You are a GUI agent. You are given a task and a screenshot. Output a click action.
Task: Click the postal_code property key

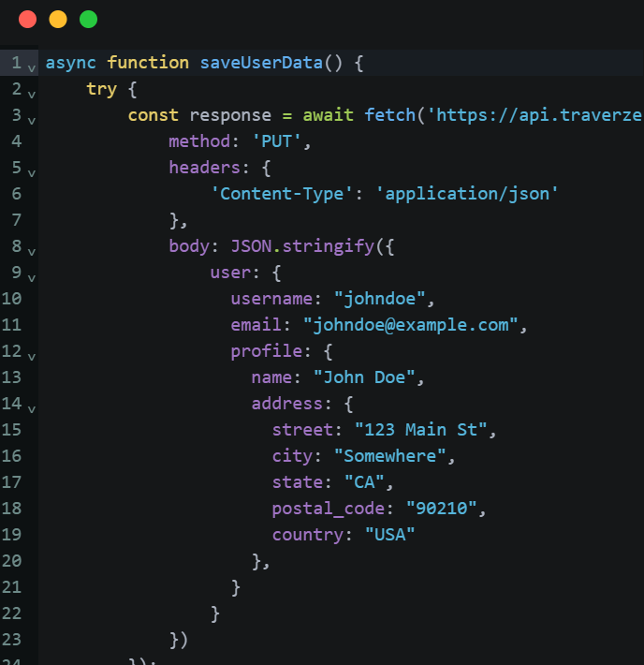click(329, 509)
